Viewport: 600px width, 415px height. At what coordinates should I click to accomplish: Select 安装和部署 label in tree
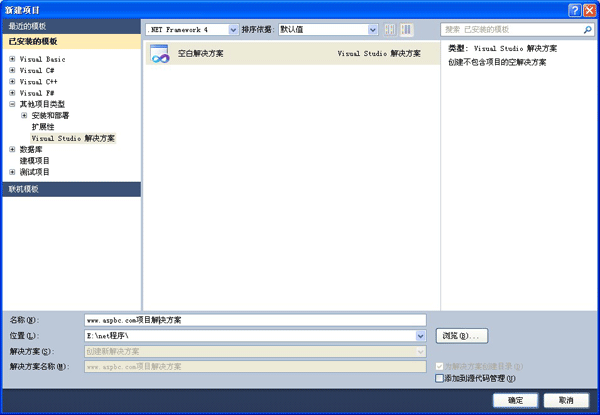click(x=50, y=116)
